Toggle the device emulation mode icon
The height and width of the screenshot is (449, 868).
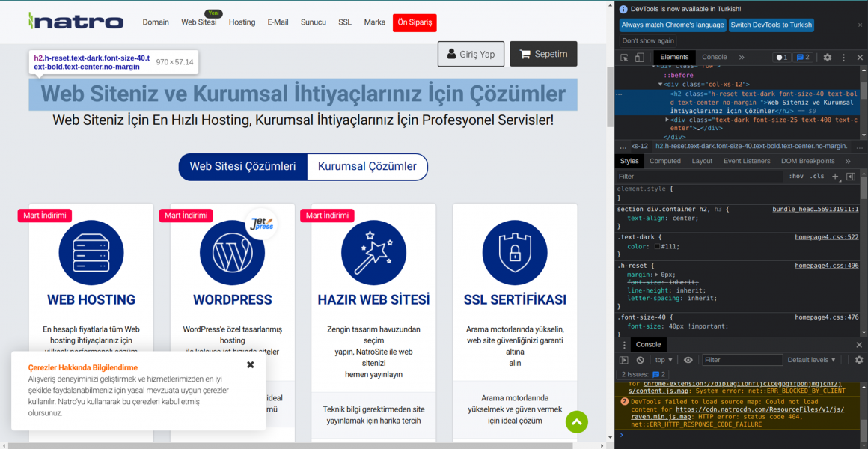click(640, 57)
